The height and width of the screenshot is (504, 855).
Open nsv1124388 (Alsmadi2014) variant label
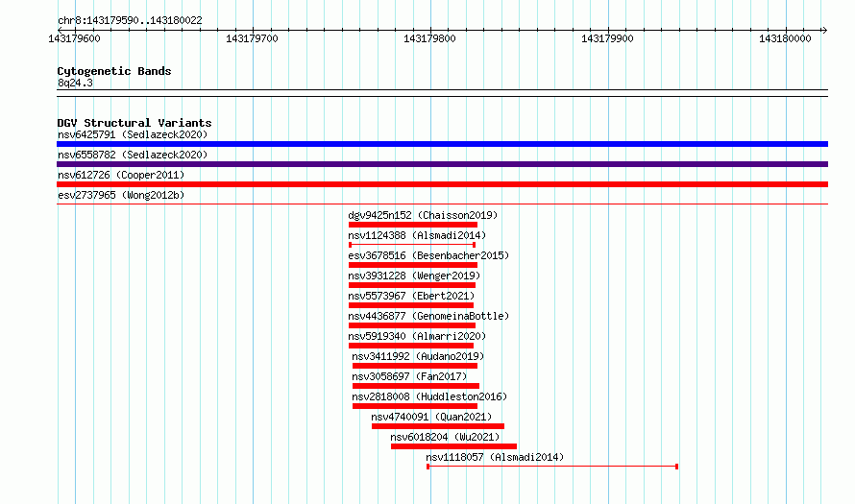click(x=417, y=235)
